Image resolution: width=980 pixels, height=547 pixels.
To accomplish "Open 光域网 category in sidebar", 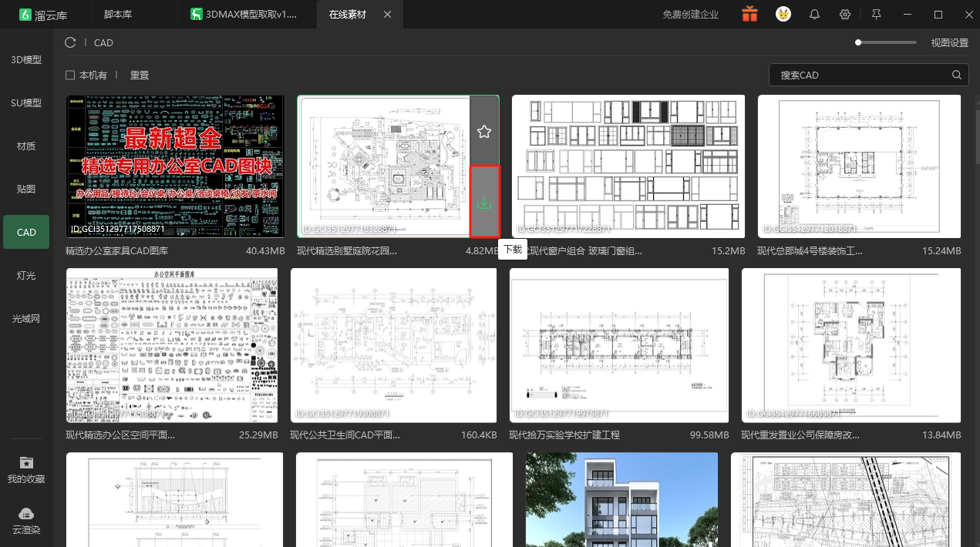I will point(26,318).
